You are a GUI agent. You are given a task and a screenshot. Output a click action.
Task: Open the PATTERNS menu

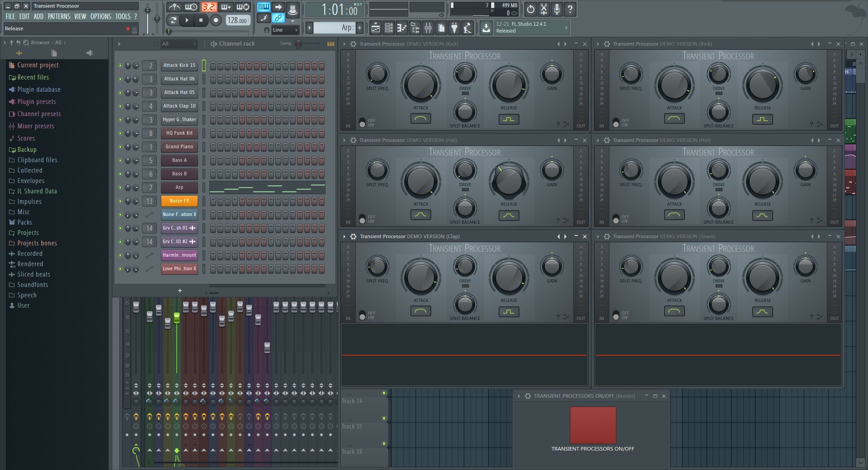59,16
